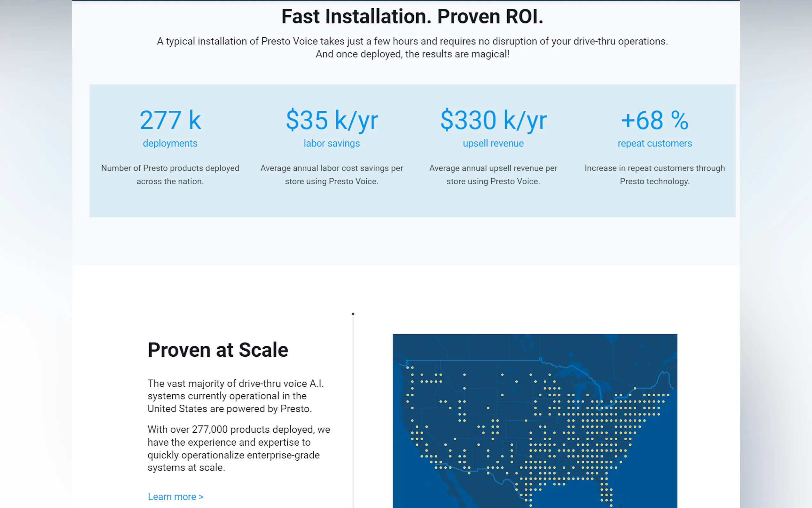Click the deployments label
The image size is (812, 508).
click(x=170, y=143)
